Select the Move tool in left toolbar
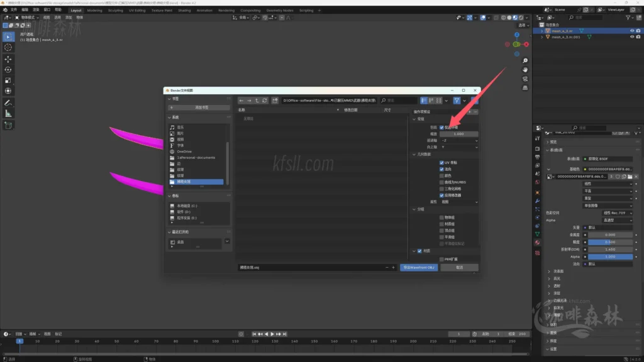Viewport: 644px width, 362px height. [8, 58]
